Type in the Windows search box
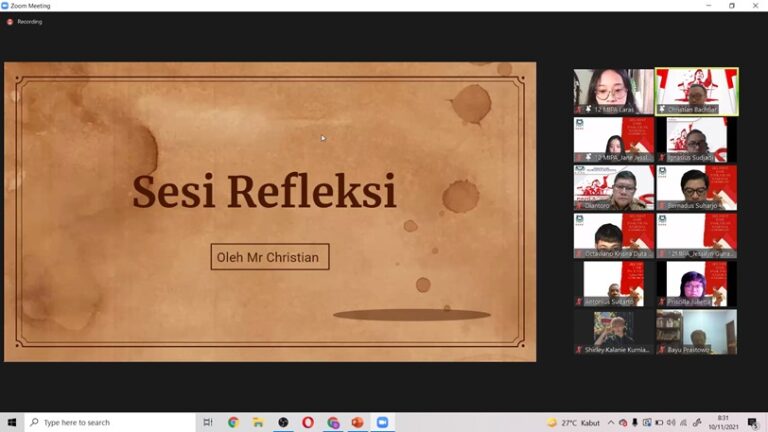The image size is (768, 432). [110, 423]
